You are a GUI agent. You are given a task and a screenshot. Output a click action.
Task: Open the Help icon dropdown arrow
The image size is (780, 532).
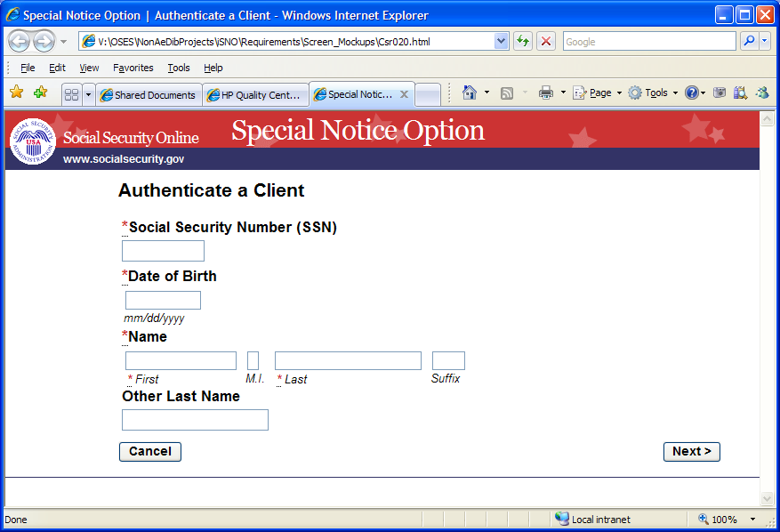[x=703, y=93]
